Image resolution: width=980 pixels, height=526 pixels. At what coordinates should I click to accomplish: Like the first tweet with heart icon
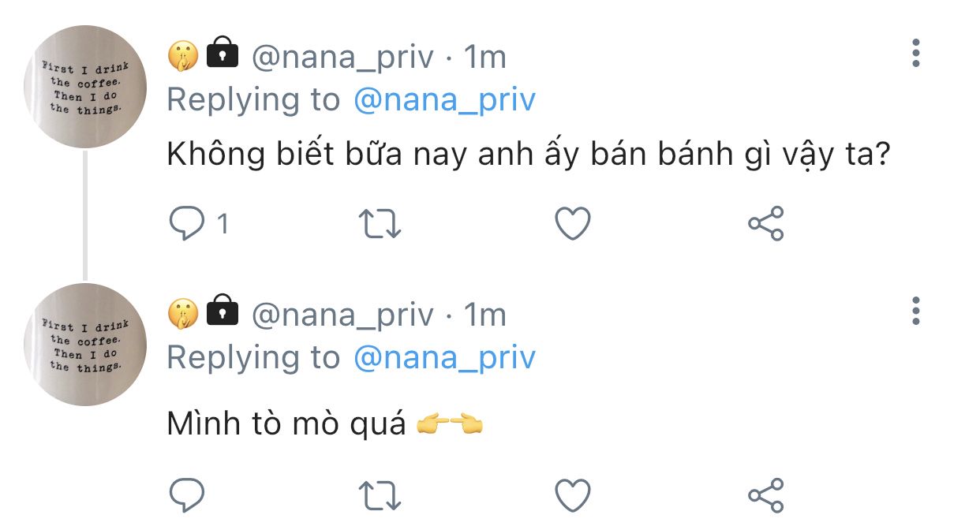pyautogui.click(x=573, y=224)
